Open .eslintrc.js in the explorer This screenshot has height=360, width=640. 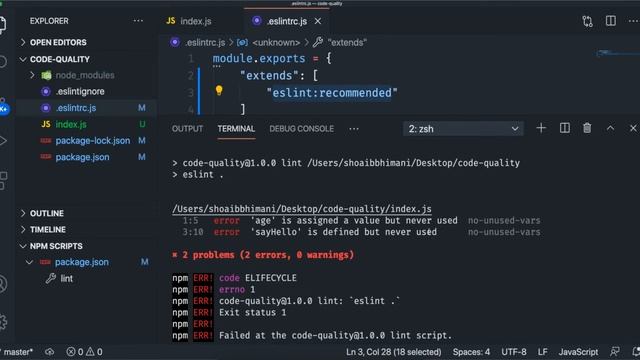tap(76, 108)
